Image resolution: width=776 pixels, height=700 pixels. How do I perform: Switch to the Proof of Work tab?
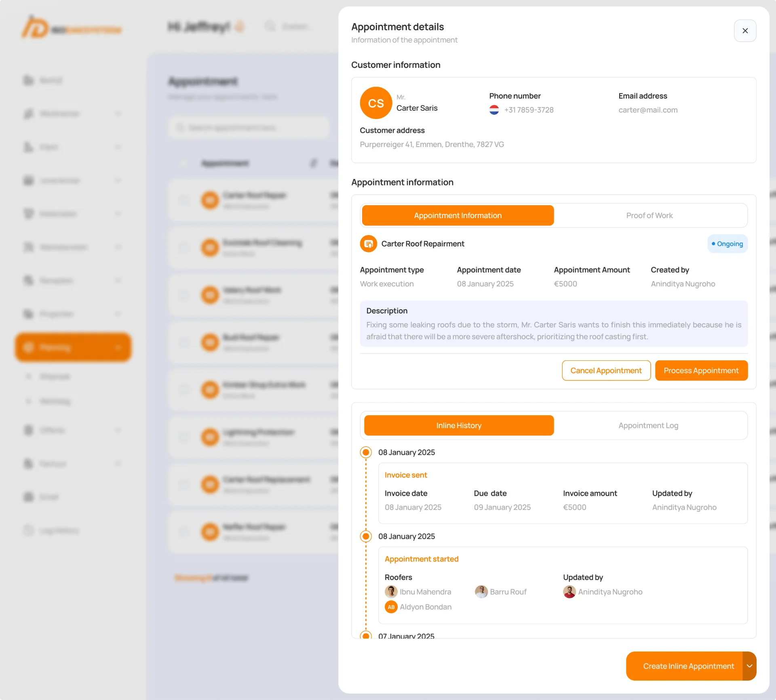(x=649, y=215)
